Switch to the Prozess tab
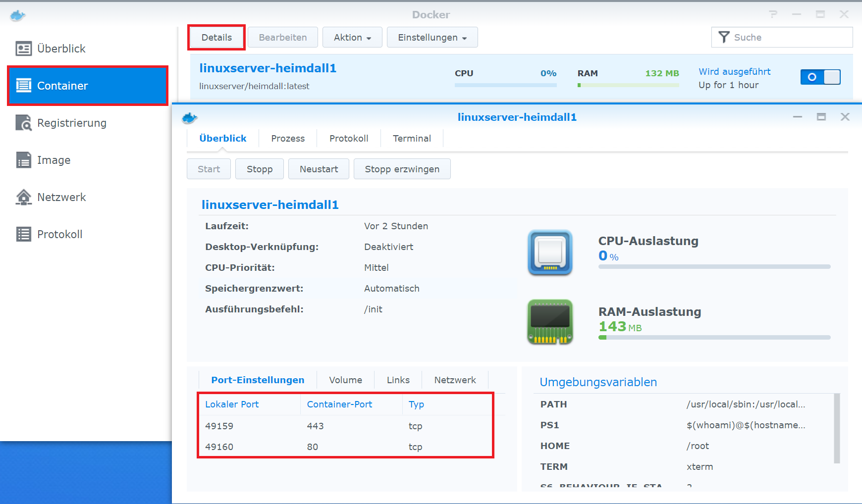Screen dimensions: 862x504 point(287,138)
